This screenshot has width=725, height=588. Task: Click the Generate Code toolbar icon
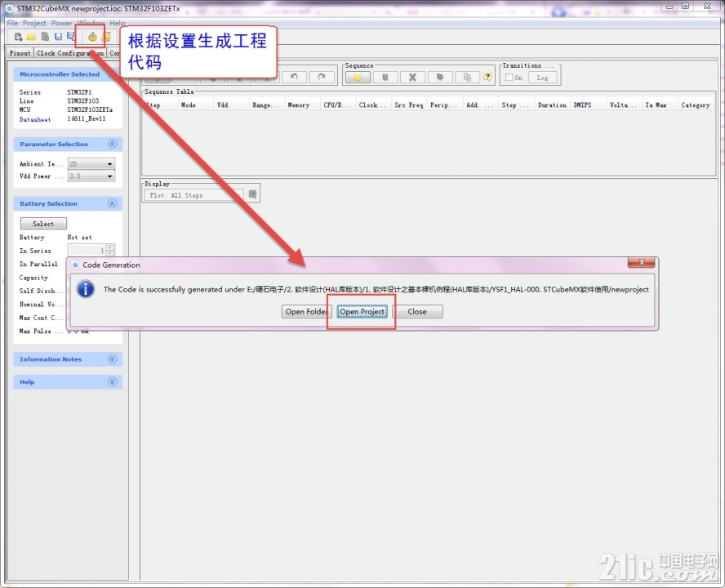[x=92, y=37]
